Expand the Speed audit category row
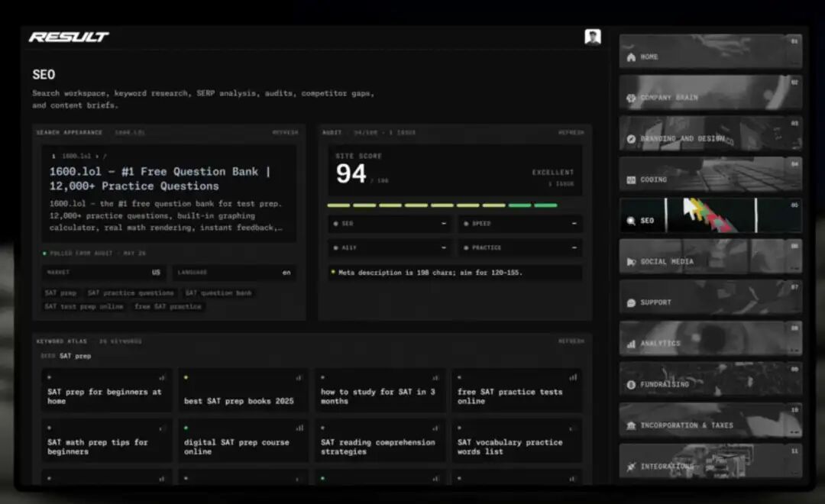 pyautogui.click(x=520, y=224)
